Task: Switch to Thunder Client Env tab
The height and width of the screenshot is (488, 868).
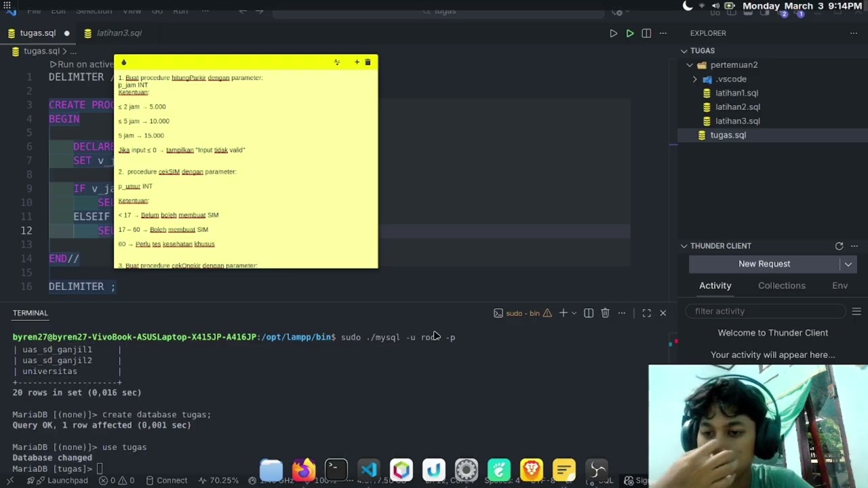Action: pyautogui.click(x=840, y=285)
